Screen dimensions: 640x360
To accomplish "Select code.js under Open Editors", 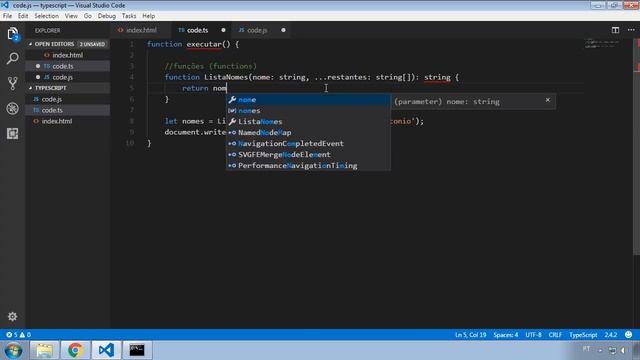I will pos(68,77).
